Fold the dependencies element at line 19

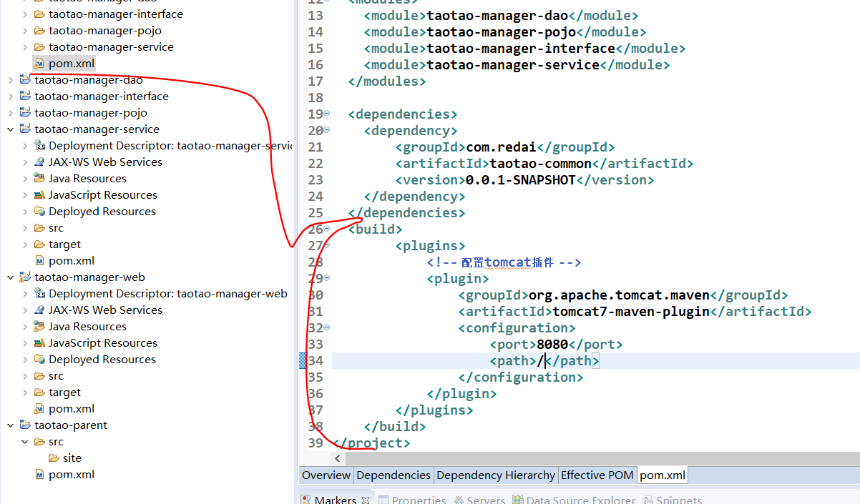pos(327,114)
